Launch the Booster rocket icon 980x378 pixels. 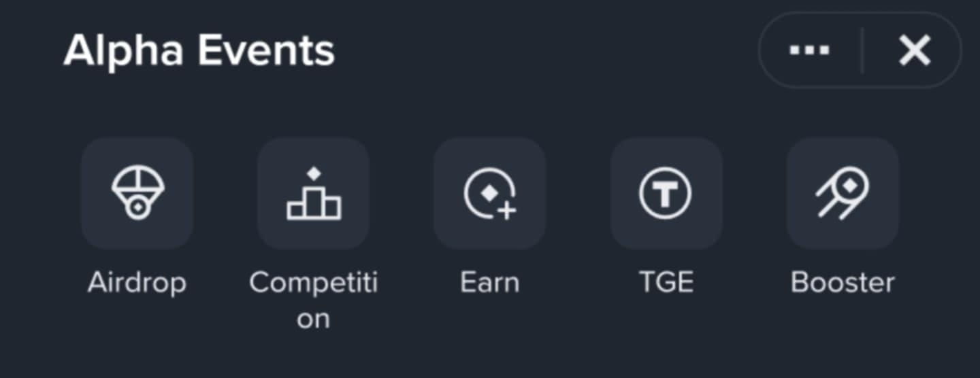coord(843,193)
